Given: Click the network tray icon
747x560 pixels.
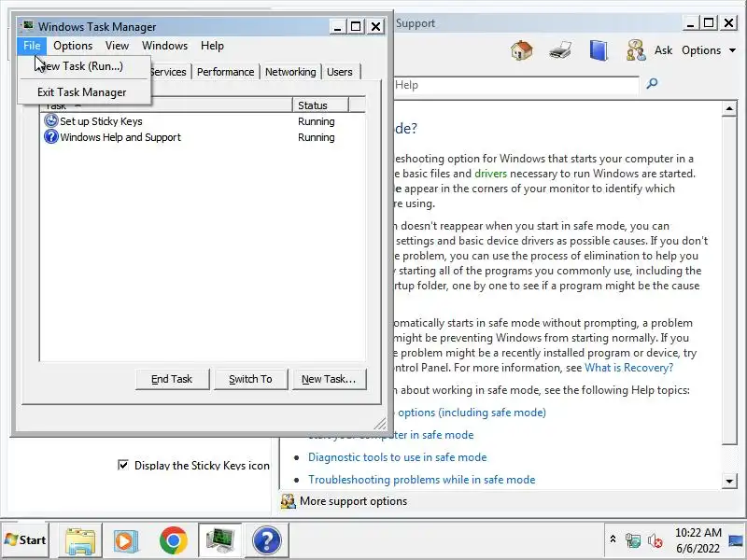Looking at the screenshot, I should point(633,540).
